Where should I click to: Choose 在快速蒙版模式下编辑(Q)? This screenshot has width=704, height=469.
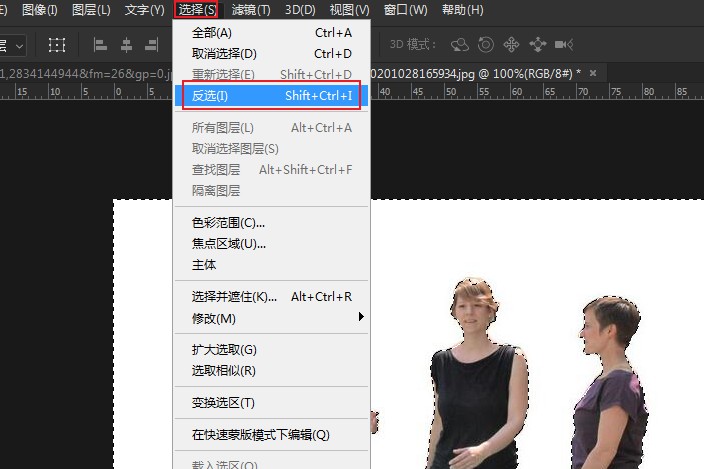[x=271, y=434]
